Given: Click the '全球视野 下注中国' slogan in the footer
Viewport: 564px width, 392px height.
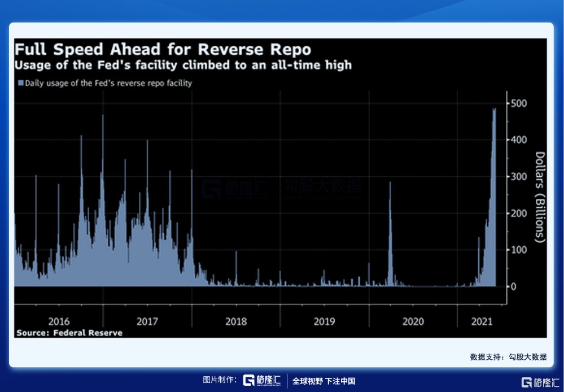Looking at the screenshot, I should click(323, 381).
